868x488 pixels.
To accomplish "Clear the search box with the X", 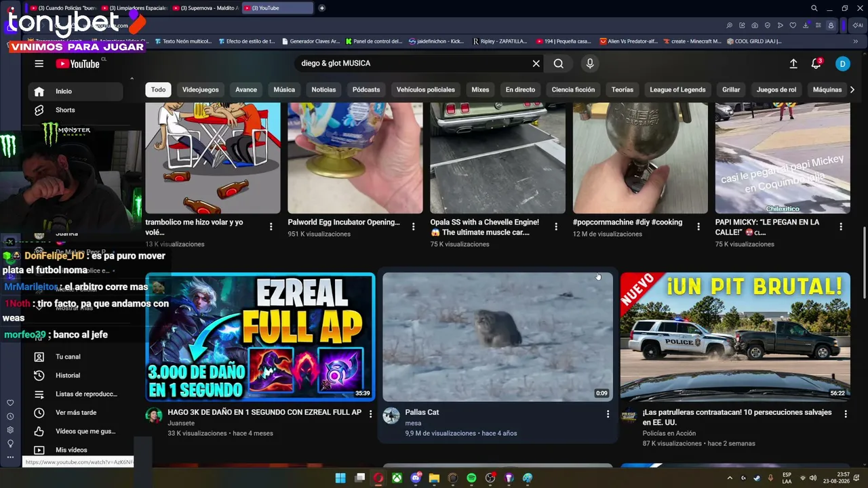I will [x=536, y=64].
